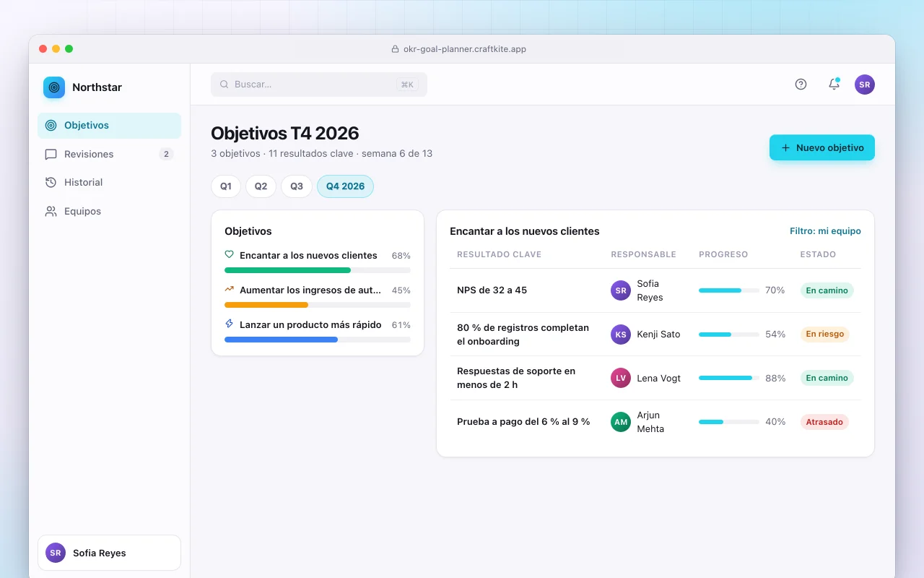Click the trend arrow icon beside Aumentar los ingresos
The image size is (924, 578).
(230, 289)
